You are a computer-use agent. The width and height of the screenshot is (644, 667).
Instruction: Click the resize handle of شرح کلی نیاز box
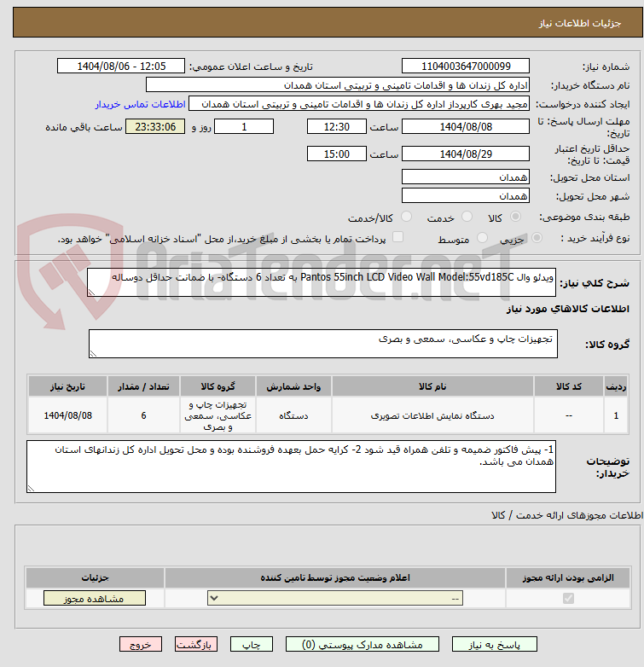(91, 293)
